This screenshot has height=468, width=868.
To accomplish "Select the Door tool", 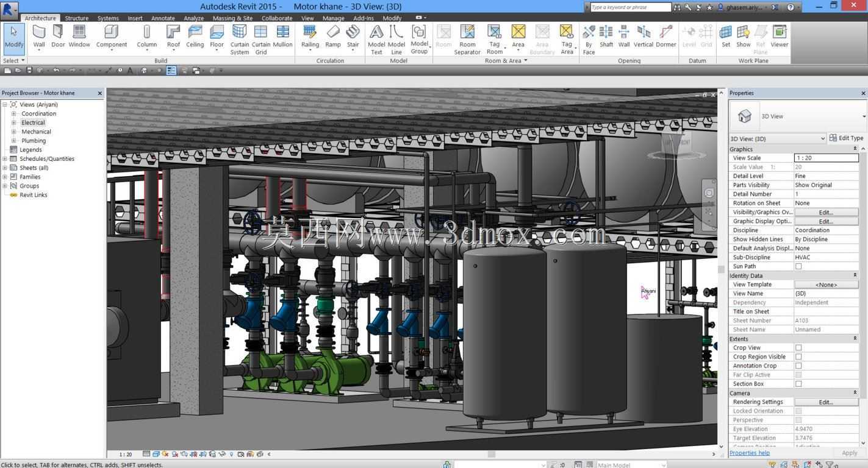I will (58, 37).
